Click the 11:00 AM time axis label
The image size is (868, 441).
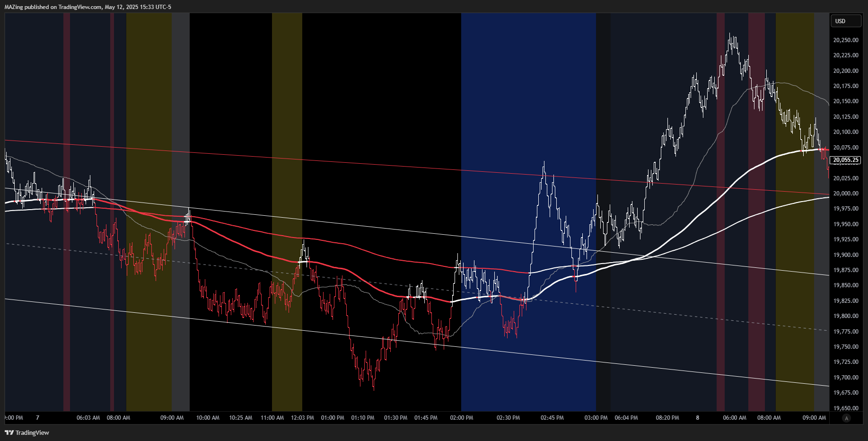tap(272, 418)
